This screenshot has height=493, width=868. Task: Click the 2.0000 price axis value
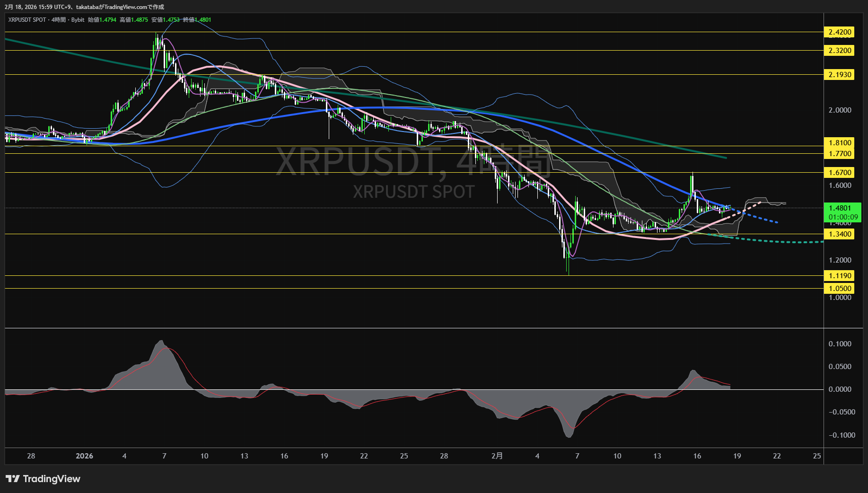point(840,110)
